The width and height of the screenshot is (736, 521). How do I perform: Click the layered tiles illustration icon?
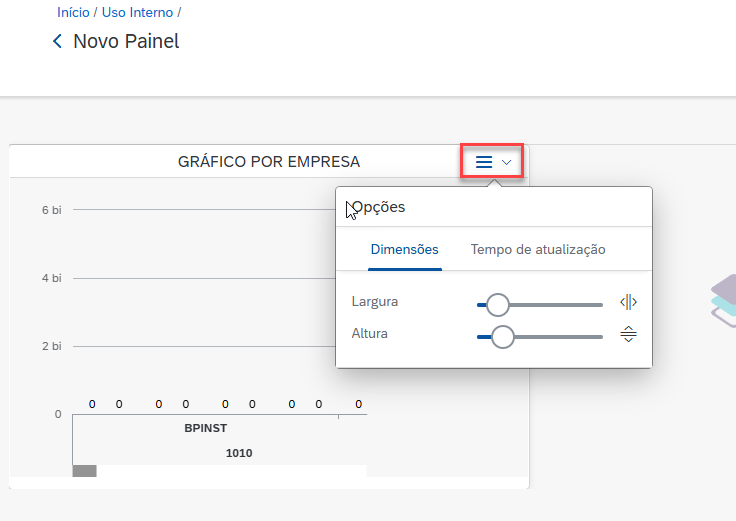723,299
